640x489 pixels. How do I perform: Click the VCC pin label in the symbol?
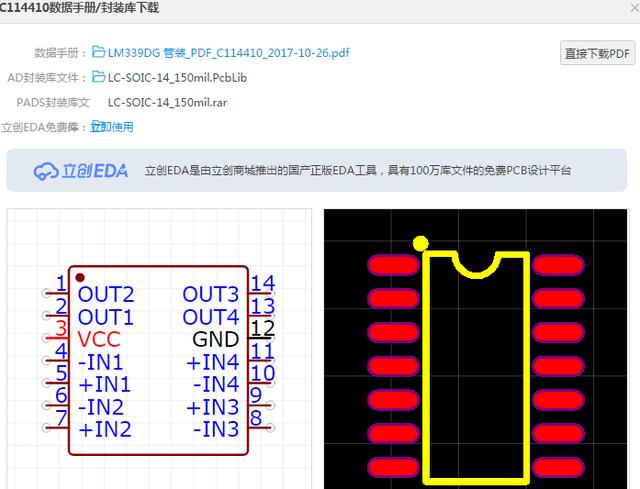coord(99,339)
